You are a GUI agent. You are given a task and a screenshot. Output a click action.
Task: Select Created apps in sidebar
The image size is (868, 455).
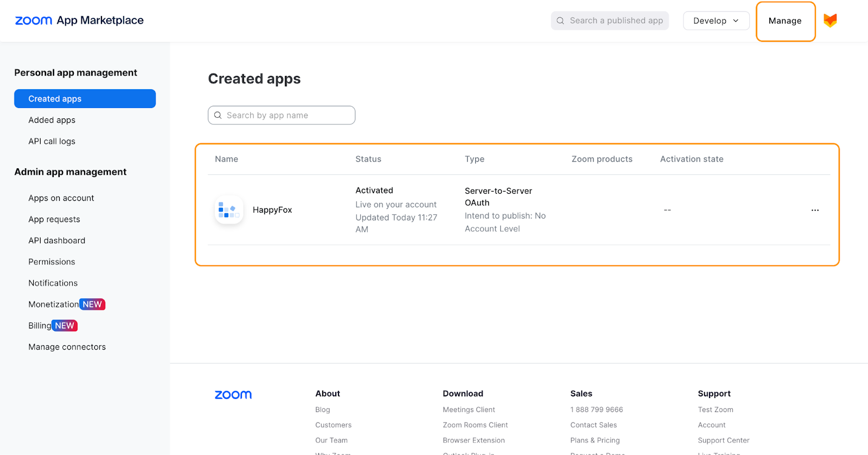[x=85, y=99]
